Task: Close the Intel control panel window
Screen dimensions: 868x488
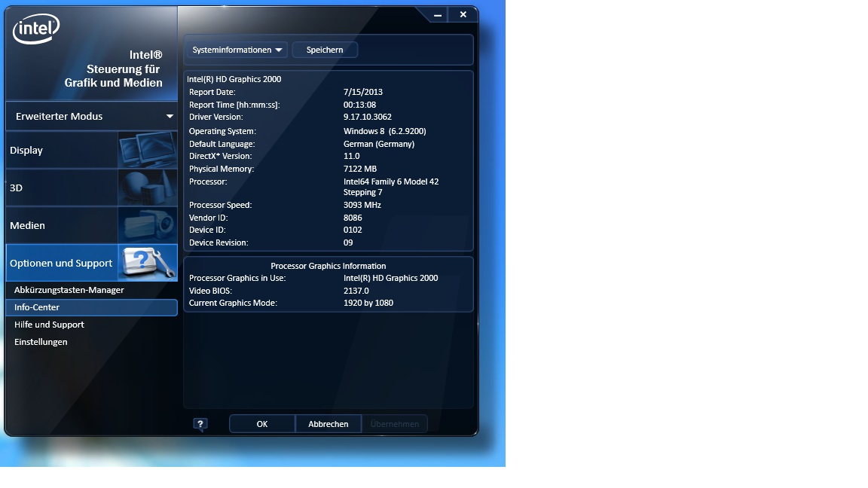Action: (463, 14)
